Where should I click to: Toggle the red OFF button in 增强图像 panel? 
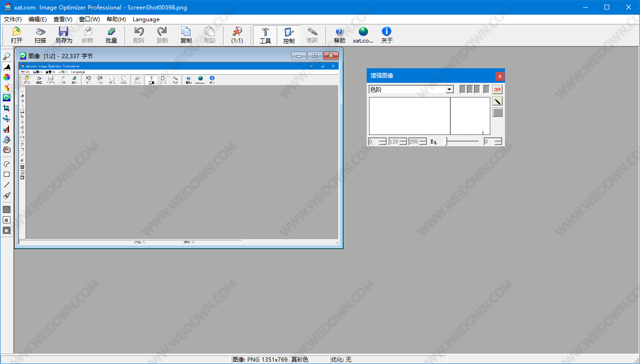[497, 89]
